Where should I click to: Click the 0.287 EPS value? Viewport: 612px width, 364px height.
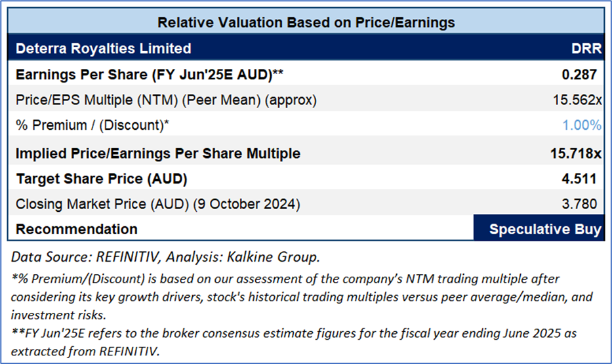point(582,75)
